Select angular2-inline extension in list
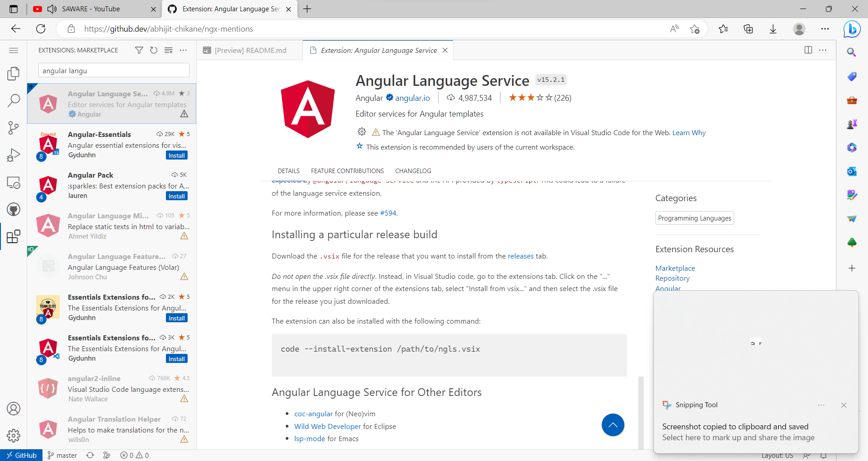The width and height of the screenshot is (868, 461). click(x=112, y=388)
